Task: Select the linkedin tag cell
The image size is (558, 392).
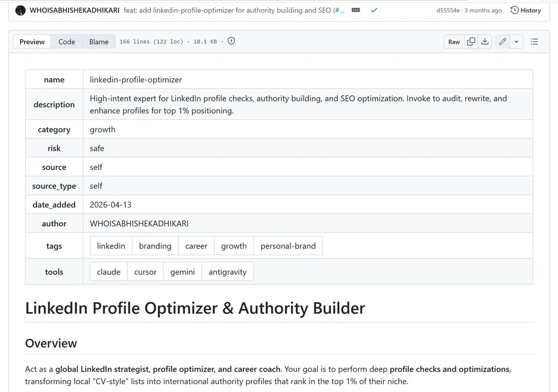Action: click(111, 246)
